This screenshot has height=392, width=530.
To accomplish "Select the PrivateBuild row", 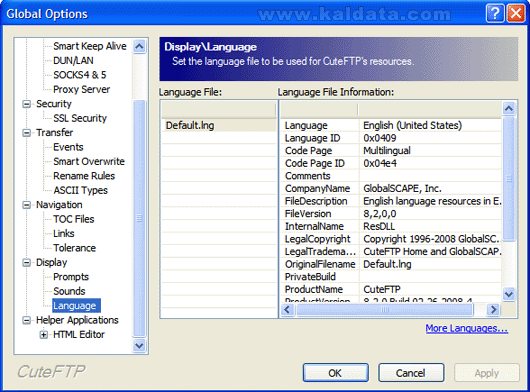I will (391, 277).
